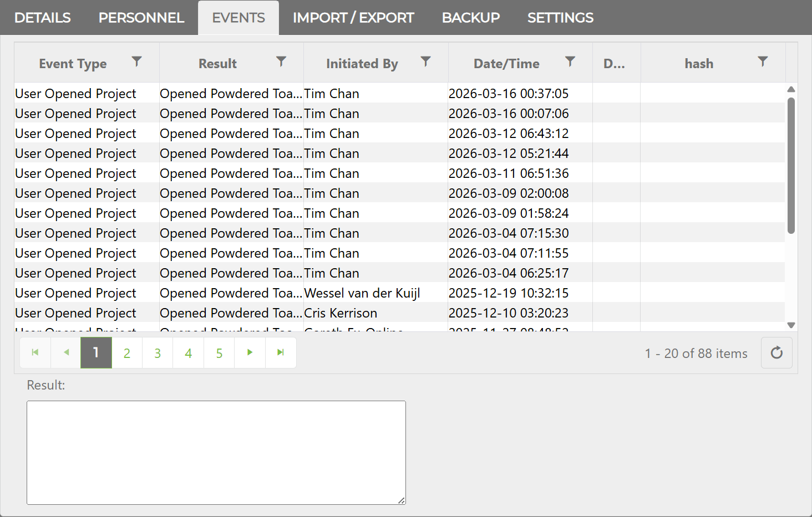
Task: Go to the next page of events
Action: coord(250,352)
